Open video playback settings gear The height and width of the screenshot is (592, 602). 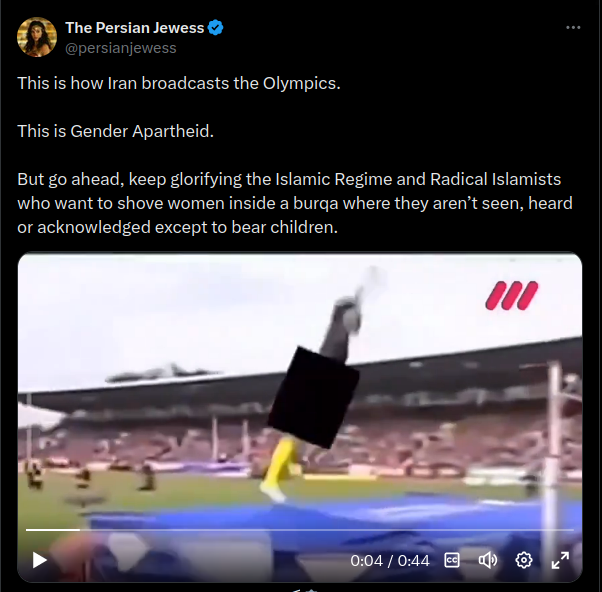524,560
